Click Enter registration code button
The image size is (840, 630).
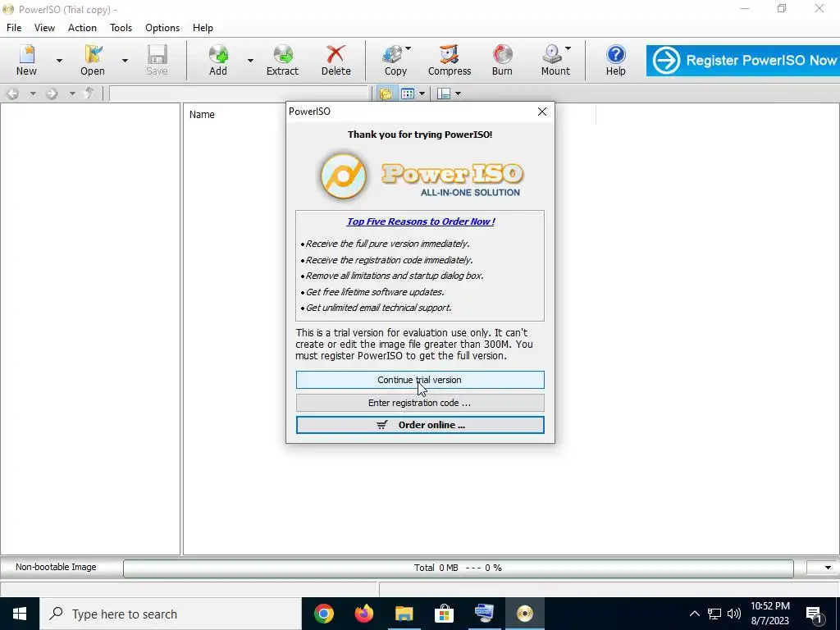pyautogui.click(x=420, y=403)
